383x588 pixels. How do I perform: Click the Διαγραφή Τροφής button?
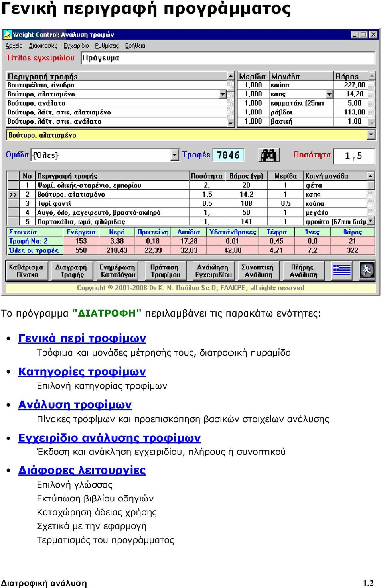coord(72,271)
